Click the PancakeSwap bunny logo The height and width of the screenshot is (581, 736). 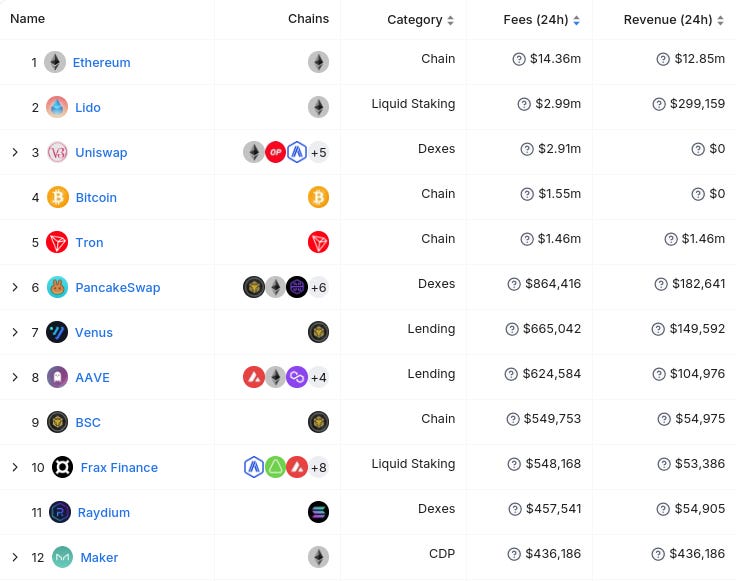[57, 287]
